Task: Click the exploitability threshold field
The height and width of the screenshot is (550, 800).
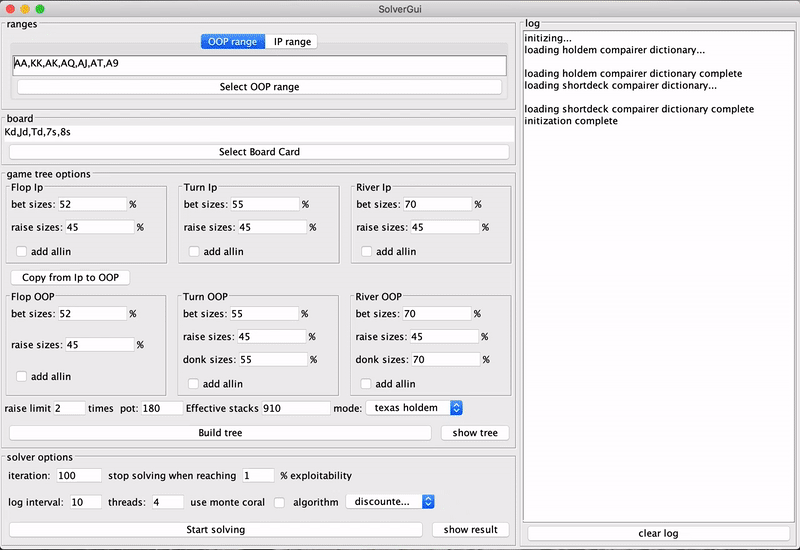Action: [258, 476]
